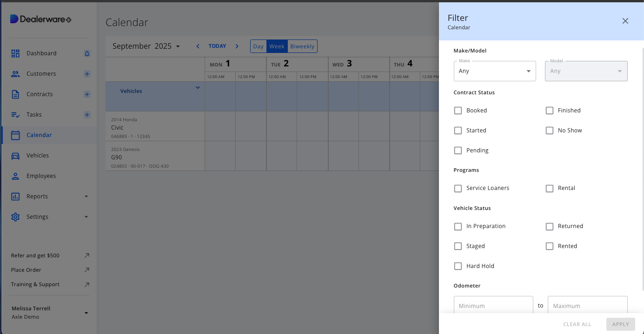644x334 pixels.
Task: Check the Booked contract status
Action: pyautogui.click(x=458, y=111)
